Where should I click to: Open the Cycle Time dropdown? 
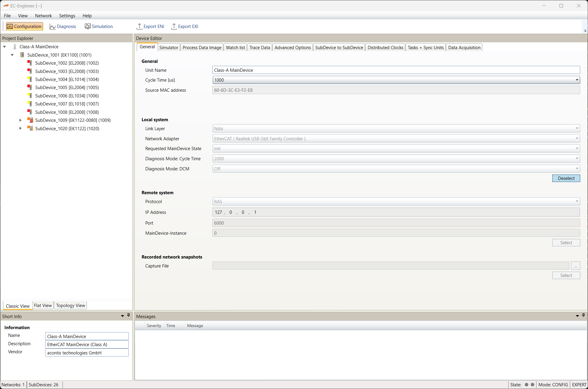(x=577, y=80)
